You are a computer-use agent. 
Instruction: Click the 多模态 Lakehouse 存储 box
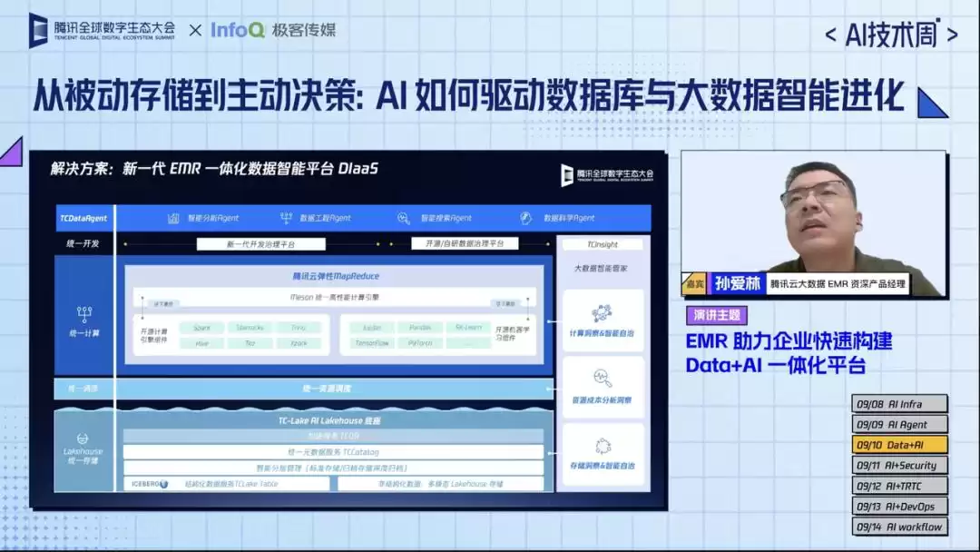click(x=441, y=484)
